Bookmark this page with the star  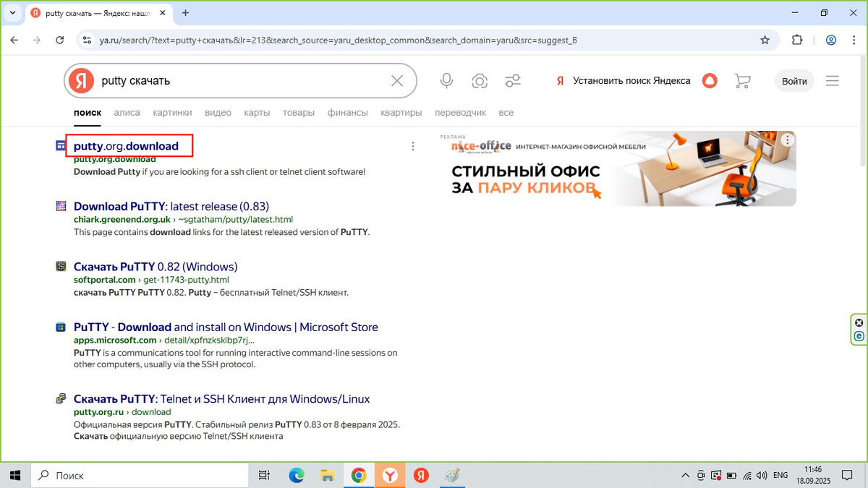coord(765,40)
